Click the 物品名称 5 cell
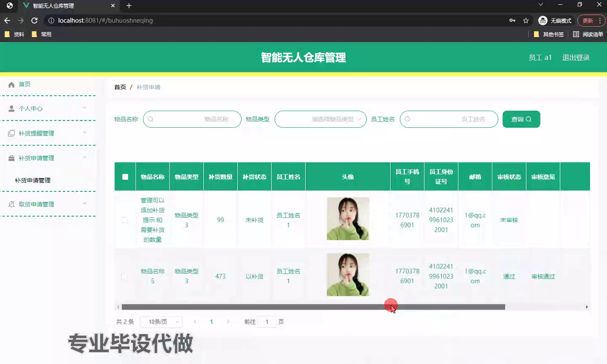This screenshot has height=364, width=607. [x=153, y=276]
